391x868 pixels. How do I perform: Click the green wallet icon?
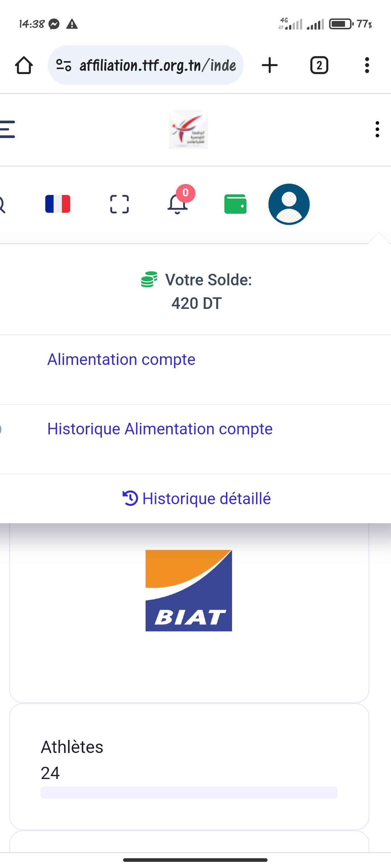pos(235,204)
